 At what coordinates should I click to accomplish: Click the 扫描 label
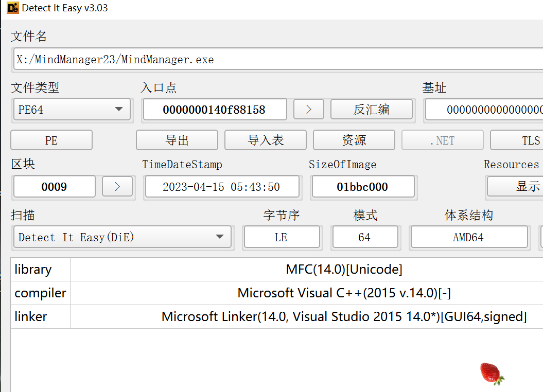point(23,215)
